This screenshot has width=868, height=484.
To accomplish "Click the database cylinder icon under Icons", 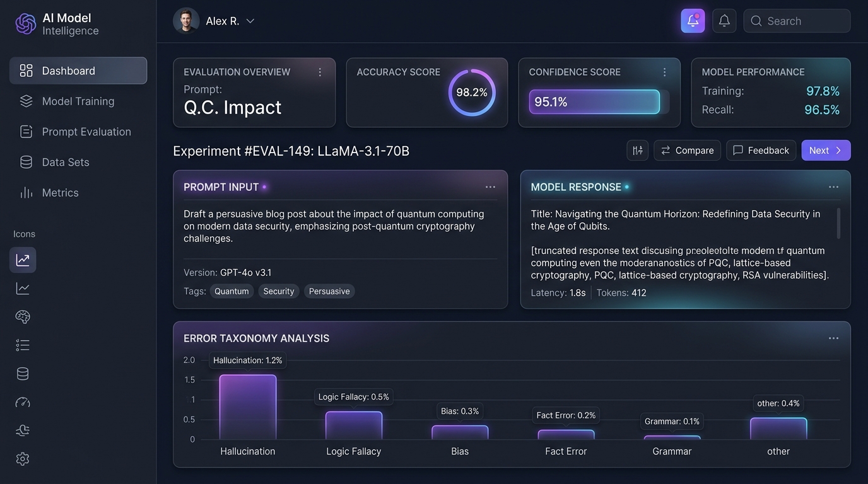I will (23, 374).
